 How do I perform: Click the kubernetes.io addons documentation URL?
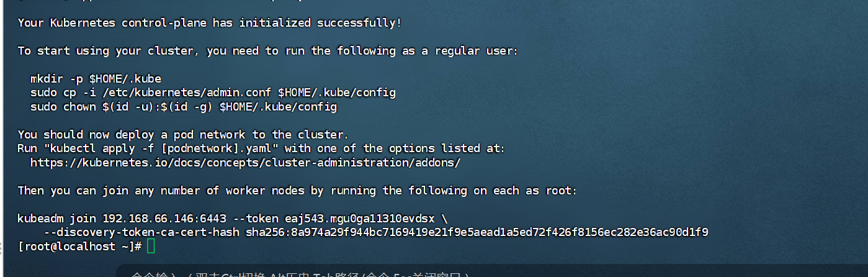pos(245,163)
